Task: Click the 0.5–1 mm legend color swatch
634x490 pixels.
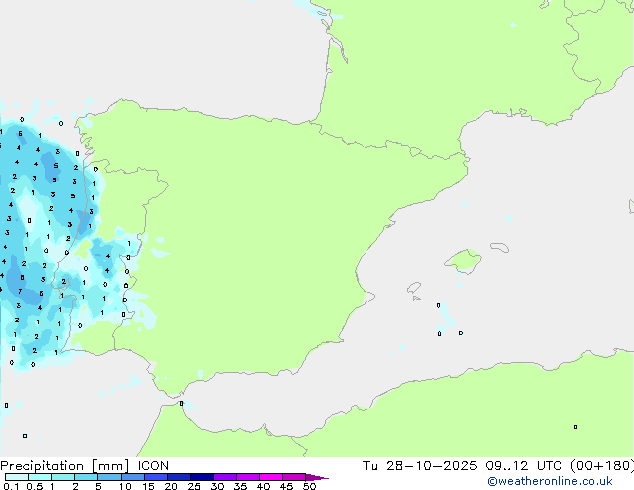Action: pyautogui.click(x=40, y=477)
